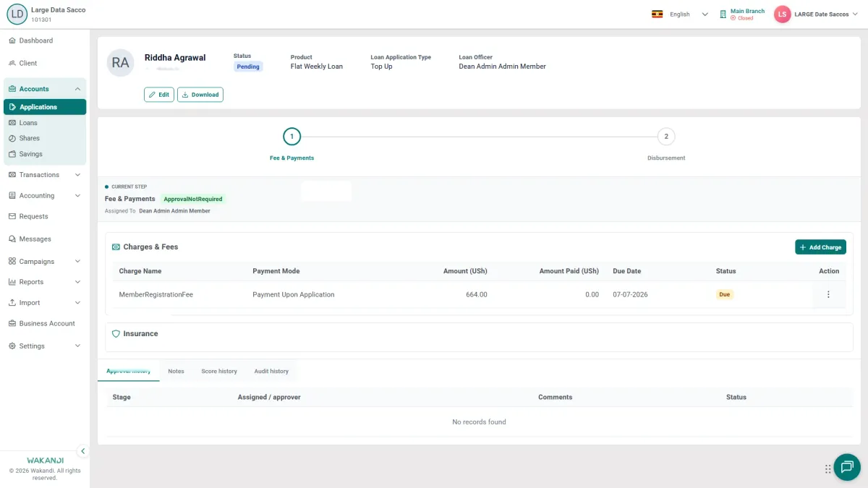Expand the Reports menu chevron
868x488 pixels.
[77, 282]
